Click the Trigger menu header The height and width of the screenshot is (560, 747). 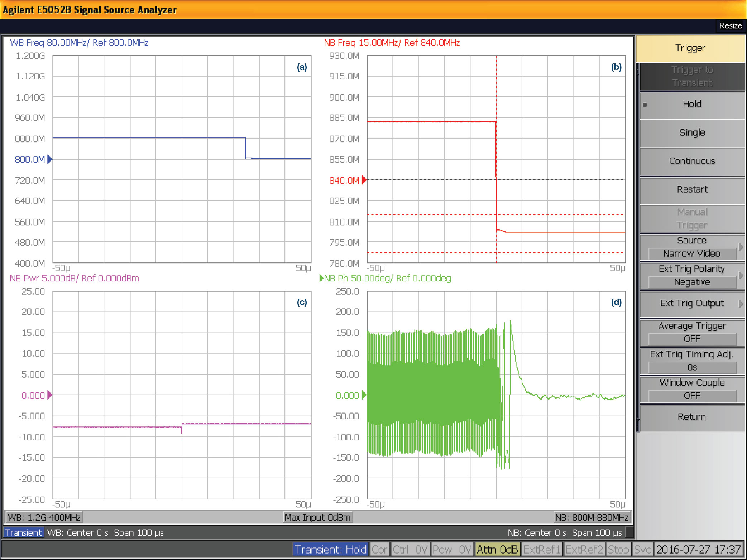coord(690,48)
